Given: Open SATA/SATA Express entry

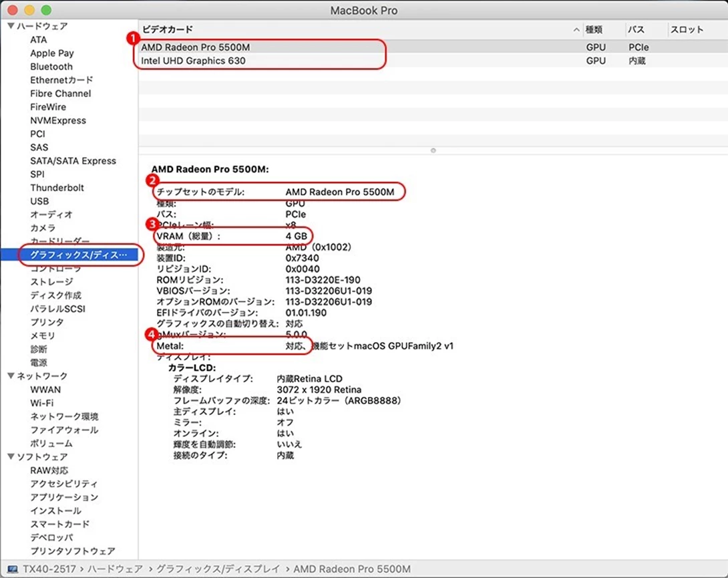Looking at the screenshot, I should 73,161.
